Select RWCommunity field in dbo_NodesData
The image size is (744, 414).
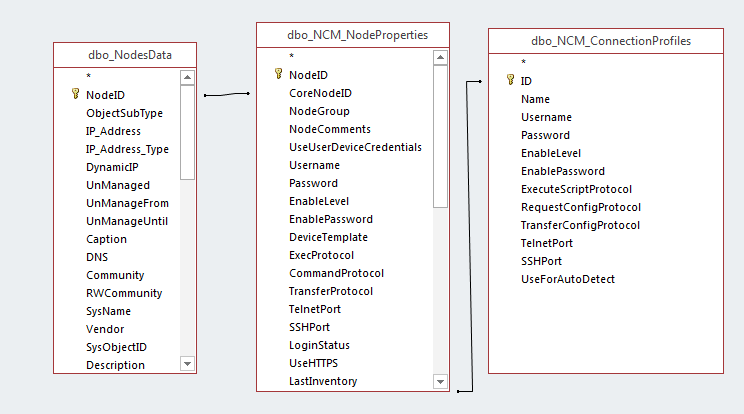pyautogui.click(x=124, y=294)
